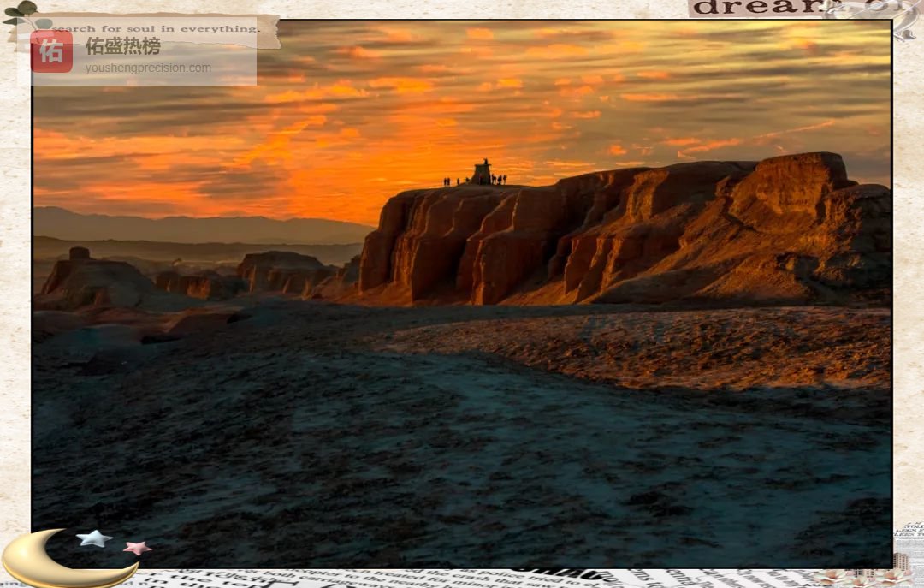Click the 佑盛热榜 title text

pyautogui.click(x=122, y=46)
